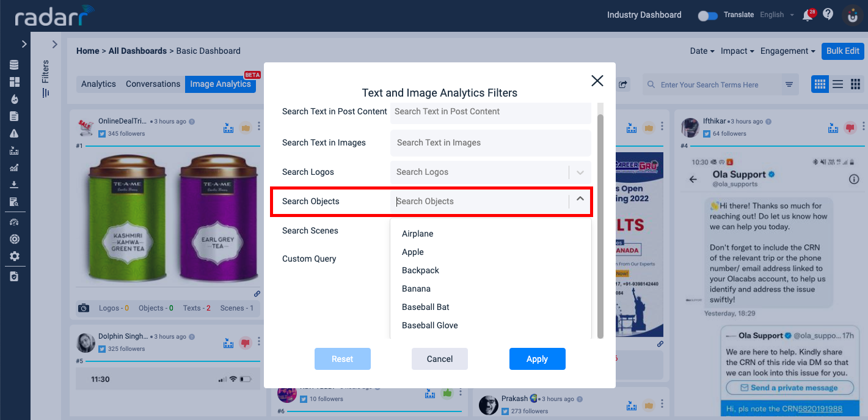Toggle the green thumbs-up sentiment icon
This screenshot has width=868, height=420.
coord(447,392)
